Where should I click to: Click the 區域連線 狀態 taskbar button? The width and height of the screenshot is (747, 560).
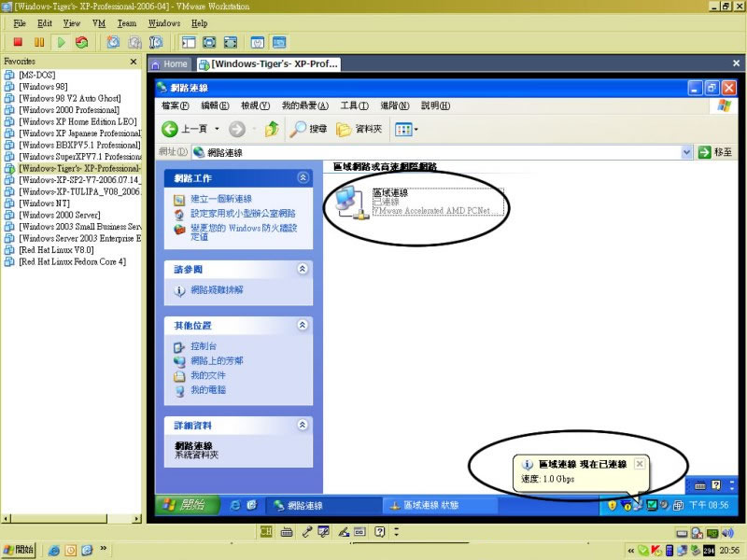(x=440, y=505)
